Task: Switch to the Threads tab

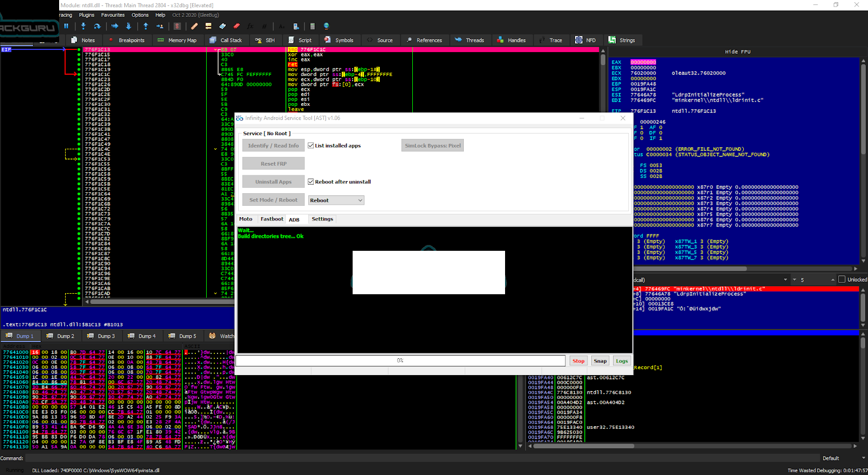Action: pos(470,40)
